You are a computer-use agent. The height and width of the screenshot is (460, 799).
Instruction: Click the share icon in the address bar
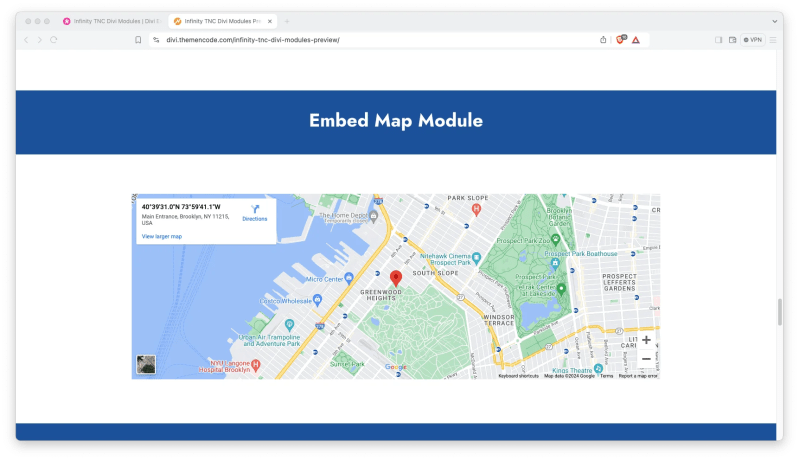(x=603, y=40)
